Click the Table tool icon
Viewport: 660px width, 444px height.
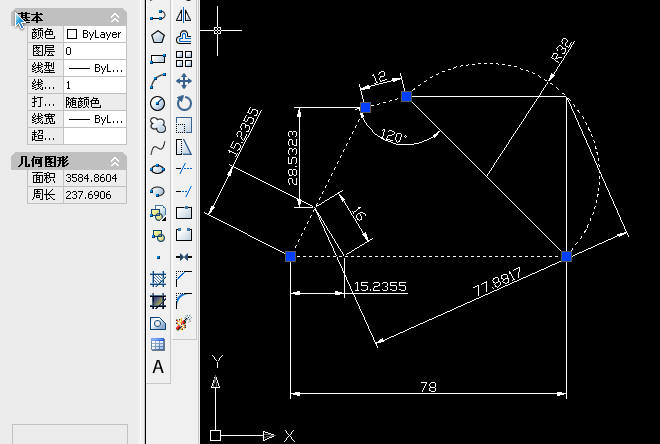tap(158, 345)
